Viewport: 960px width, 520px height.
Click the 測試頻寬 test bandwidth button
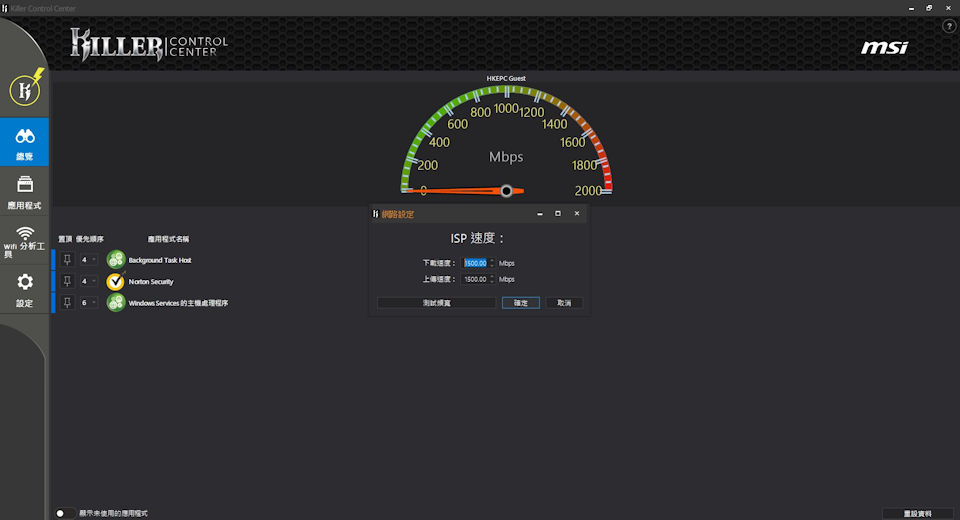tap(437, 303)
